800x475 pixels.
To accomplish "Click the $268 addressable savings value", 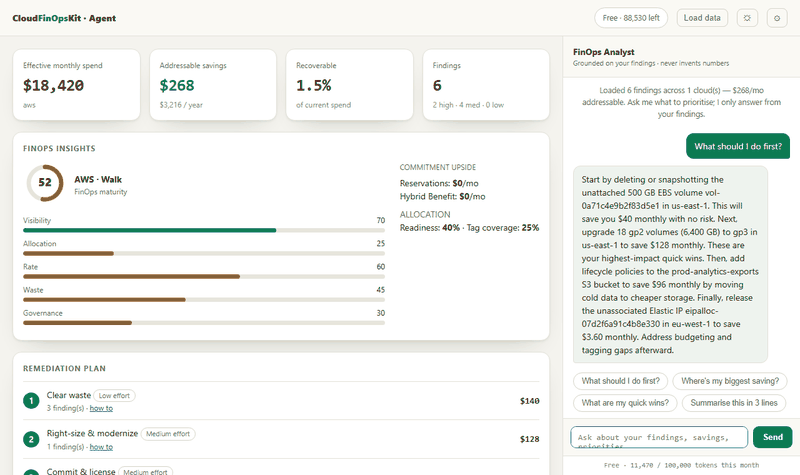I will [177, 86].
